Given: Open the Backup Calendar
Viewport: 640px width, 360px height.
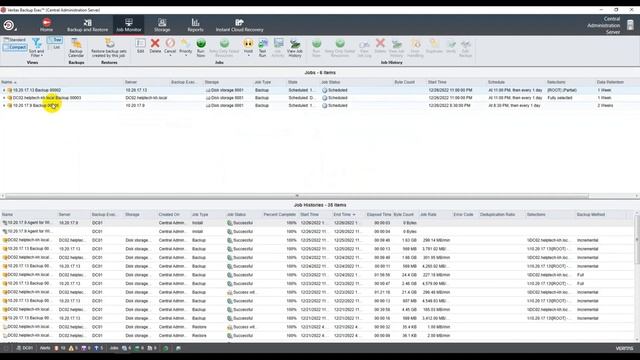Looking at the screenshot, I should (76, 48).
